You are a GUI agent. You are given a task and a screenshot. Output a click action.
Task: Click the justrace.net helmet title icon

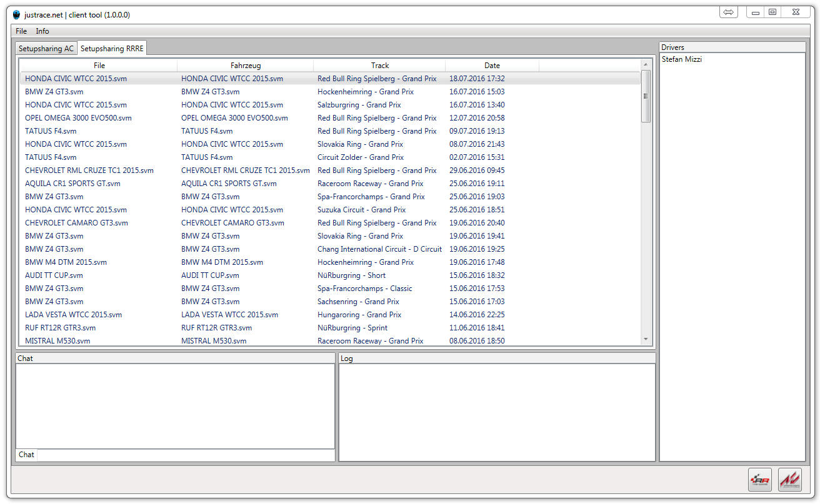click(x=16, y=14)
